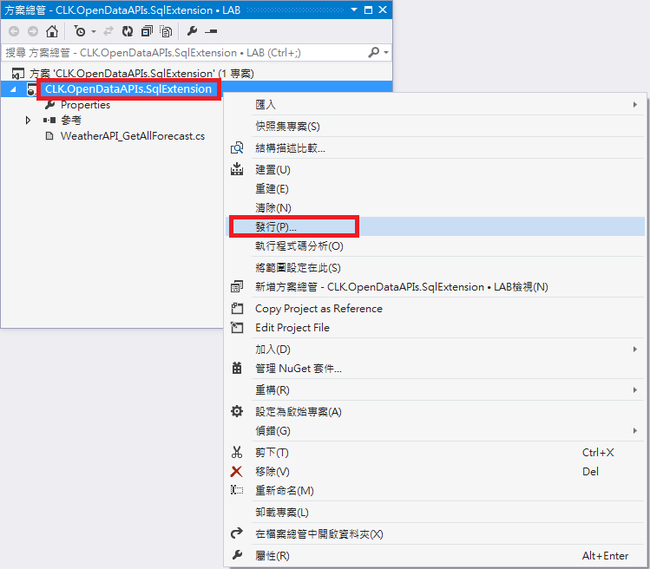This screenshot has height=569, width=650.
Task: Choose 發行(P)... publish menu item
Action: point(435,227)
